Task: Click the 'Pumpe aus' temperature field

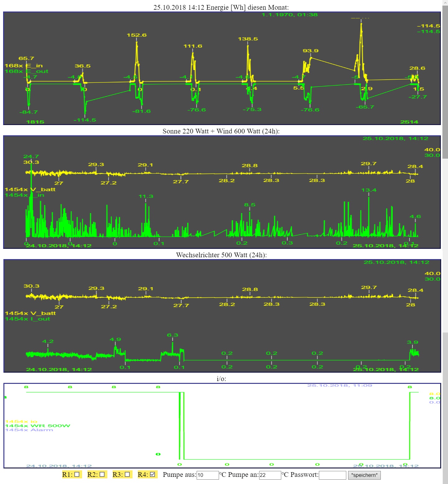Action: [x=208, y=475]
